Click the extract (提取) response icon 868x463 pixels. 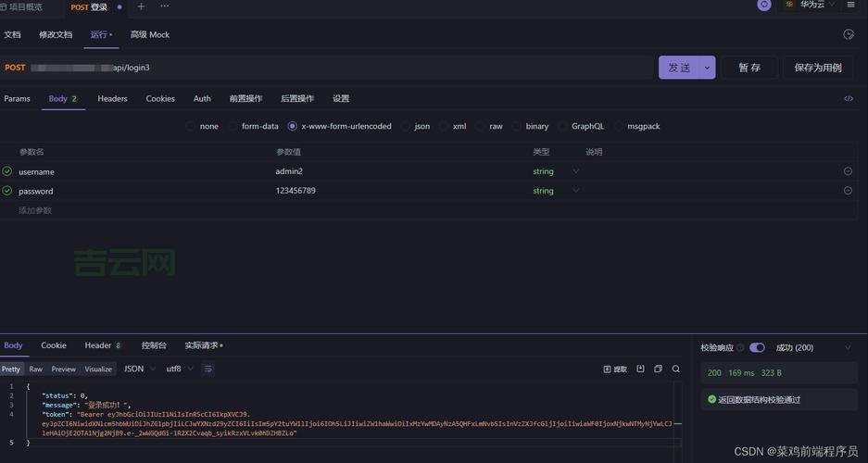tap(615, 369)
